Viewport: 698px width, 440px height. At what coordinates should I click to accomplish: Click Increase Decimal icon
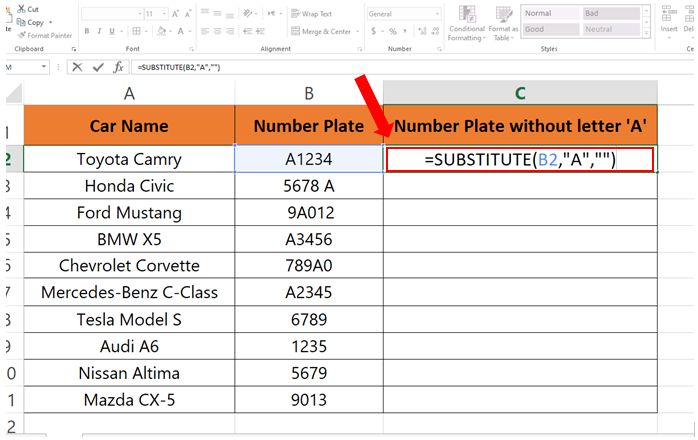(x=422, y=31)
